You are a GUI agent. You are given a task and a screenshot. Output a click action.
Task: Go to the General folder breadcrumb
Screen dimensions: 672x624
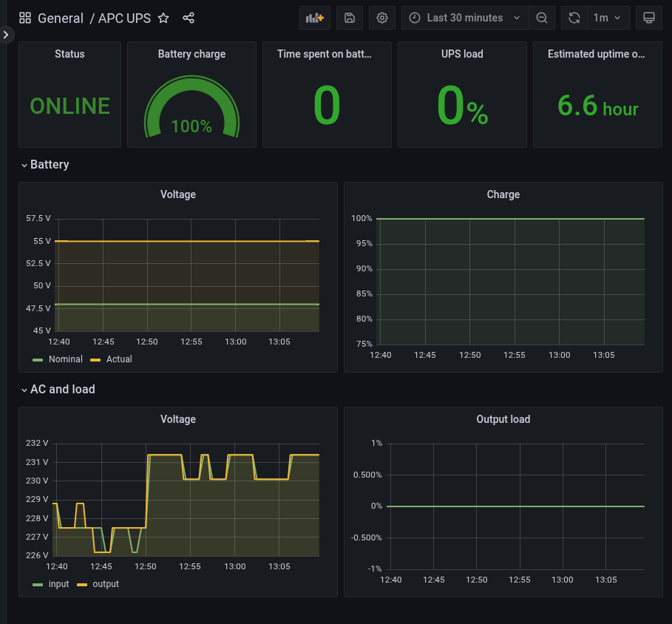click(61, 18)
